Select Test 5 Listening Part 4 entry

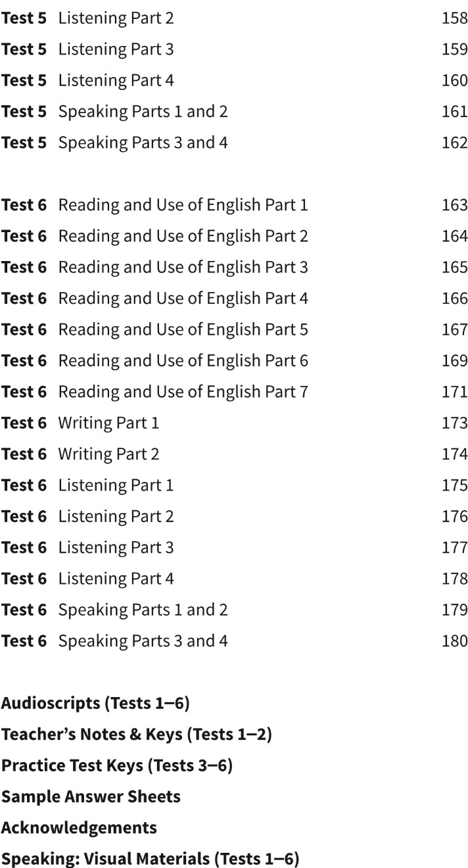coord(116,80)
